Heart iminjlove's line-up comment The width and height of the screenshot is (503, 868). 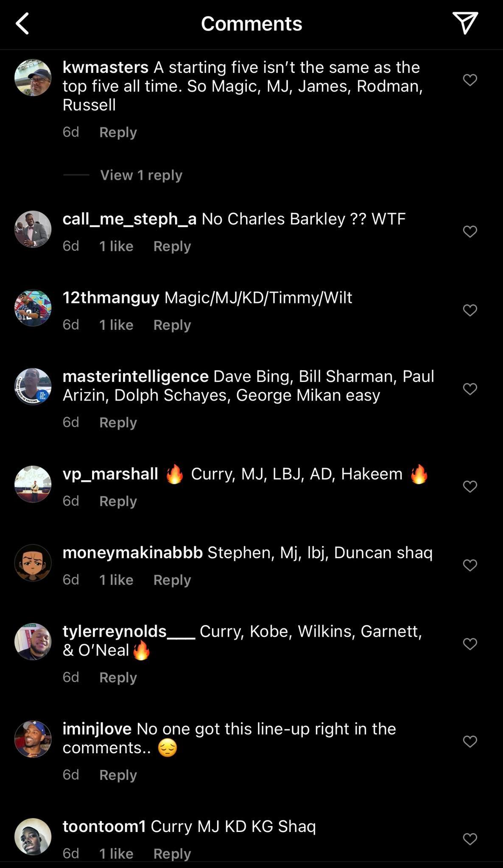470,741
